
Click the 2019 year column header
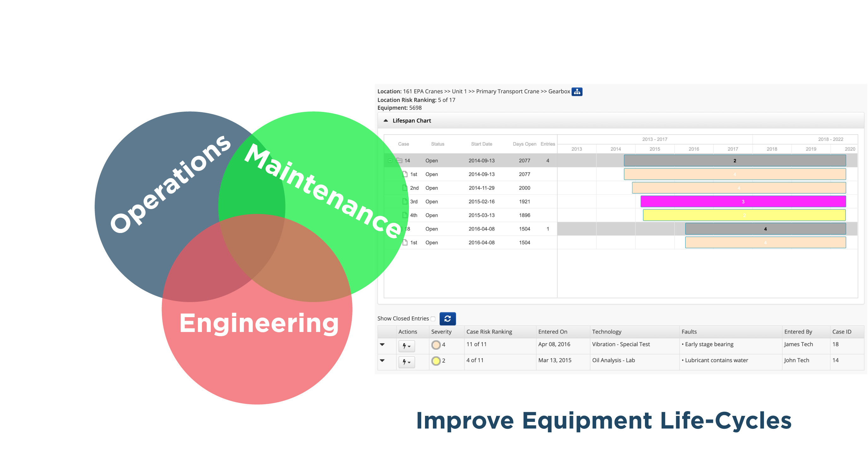[x=811, y=149]
